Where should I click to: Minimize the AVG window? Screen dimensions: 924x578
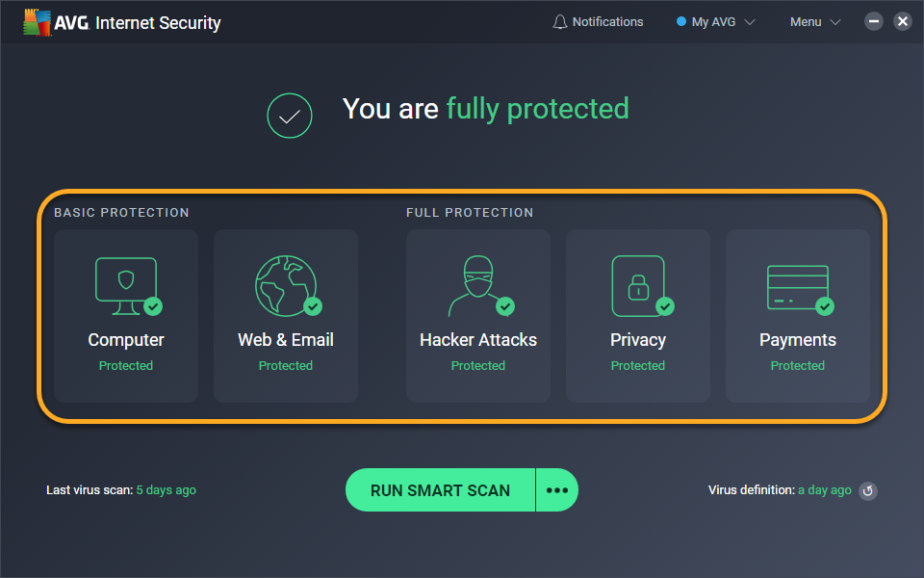[873, 21]
